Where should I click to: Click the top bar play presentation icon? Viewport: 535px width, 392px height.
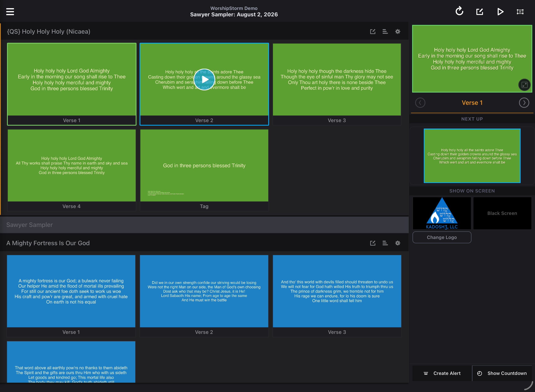coord(500,11)
